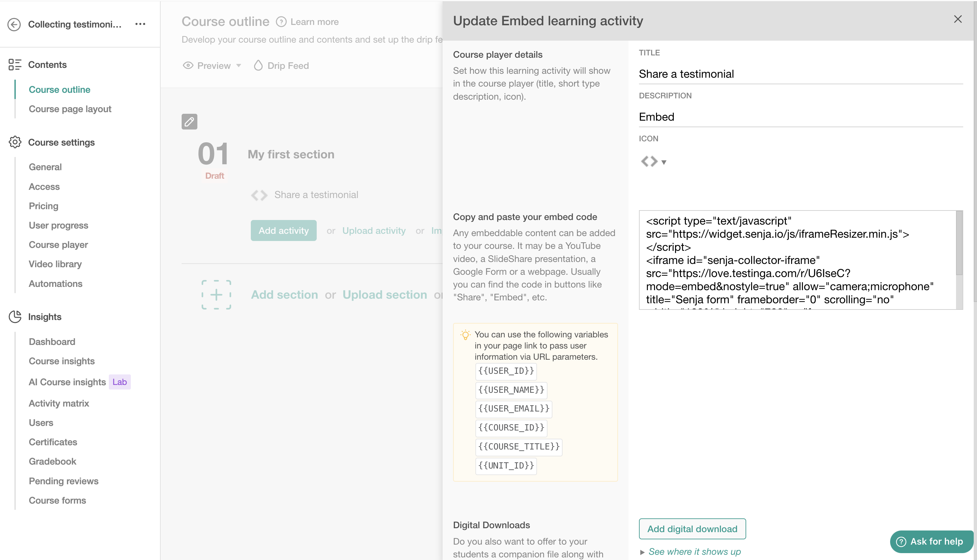977x560 pixels.
Task: Click the Course settings gear icon
Action: 15,142
